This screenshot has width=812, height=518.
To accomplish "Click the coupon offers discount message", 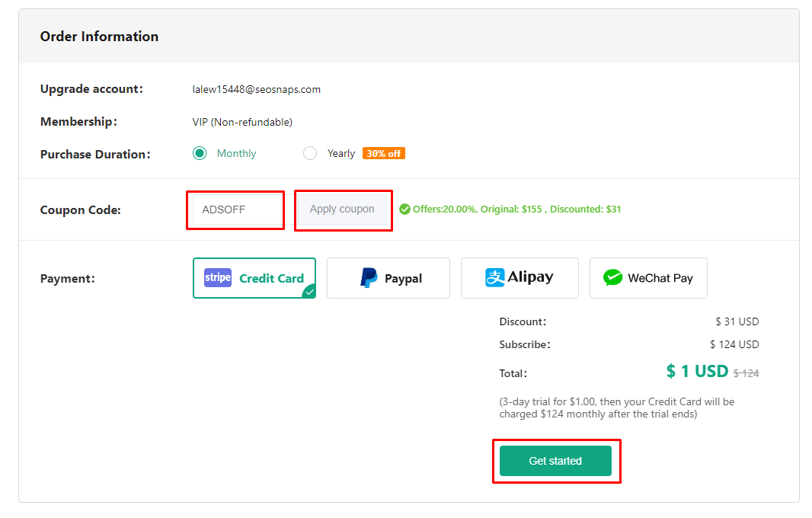I will [x=516, y=209].
